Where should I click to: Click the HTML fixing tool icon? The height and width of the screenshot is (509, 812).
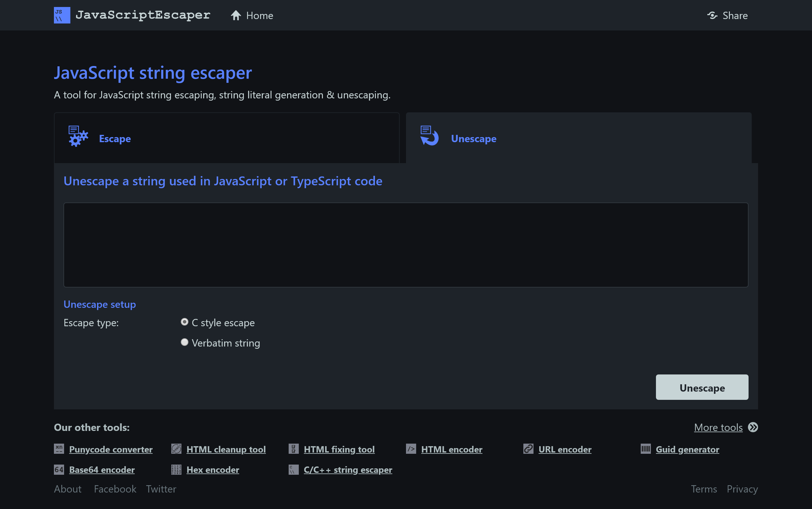click(293, 449)
